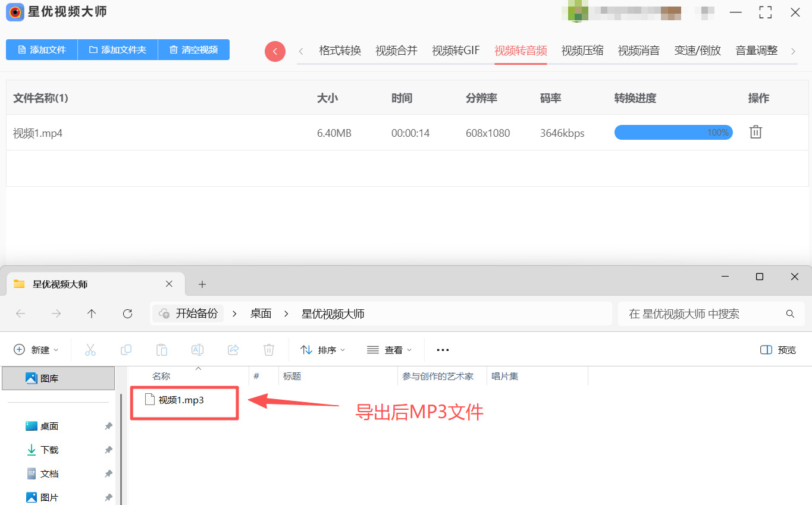Open the 新建 dropdown in Explorer
Viewport: 812px width, 505px height.
point(36,350)
